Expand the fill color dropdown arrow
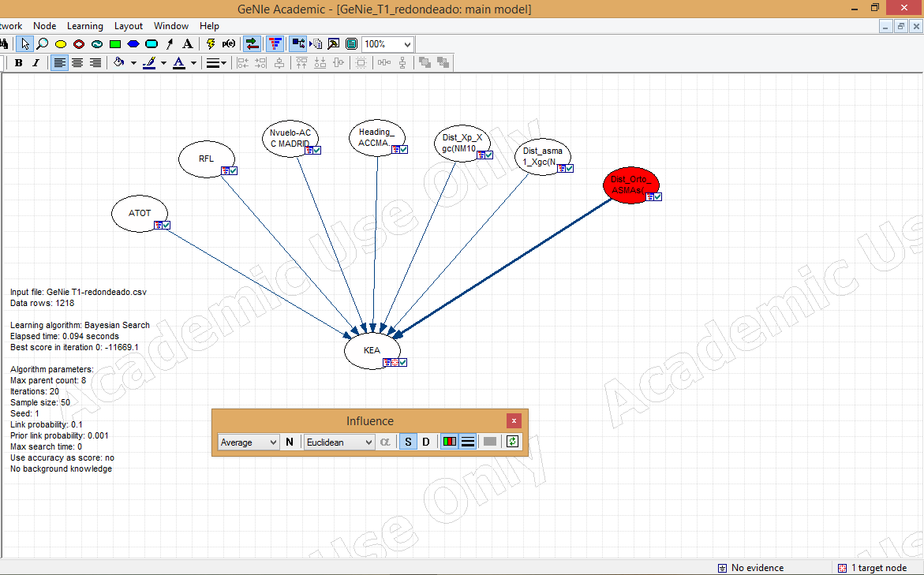Screen dimensions: 924x575 pos(134,63)
